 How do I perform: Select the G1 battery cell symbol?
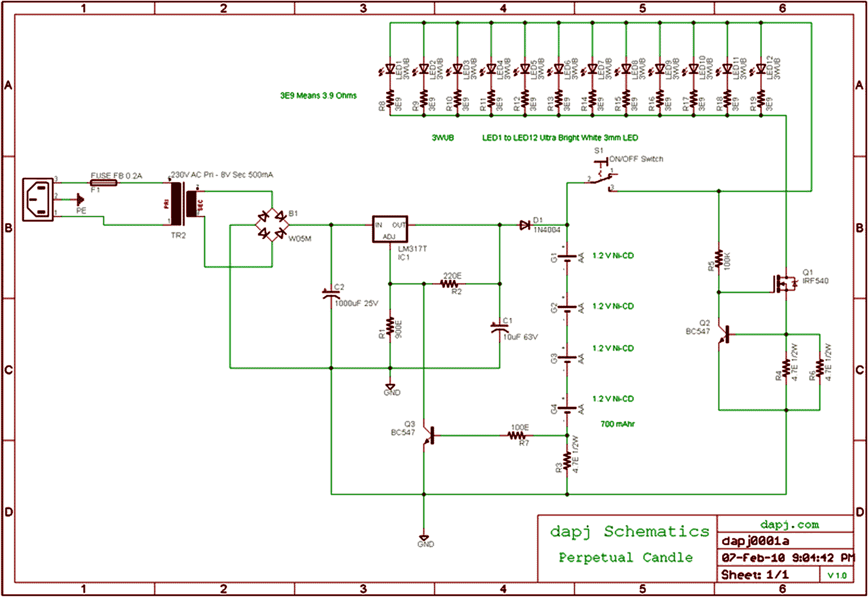click(x=567, y=257)
